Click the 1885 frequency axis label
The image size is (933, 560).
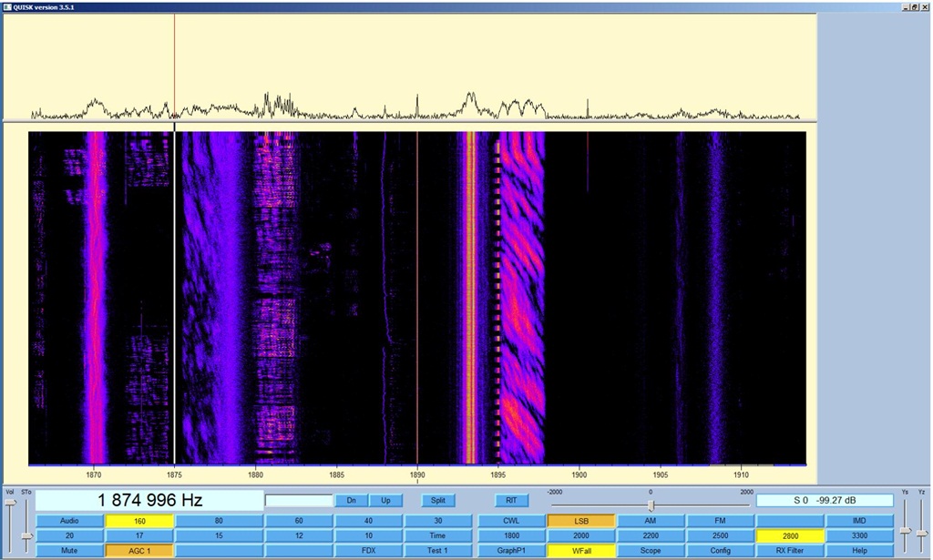(336, 475)
